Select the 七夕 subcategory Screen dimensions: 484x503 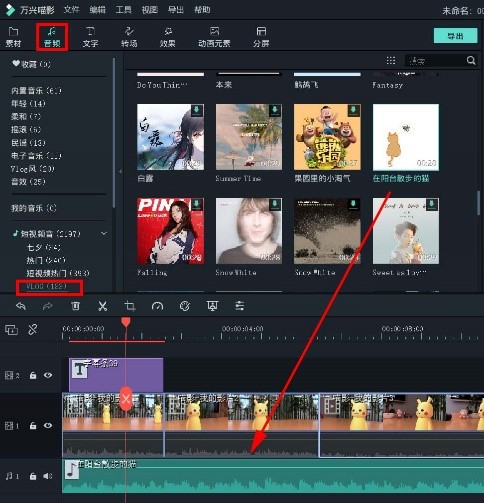pos(44,247)
